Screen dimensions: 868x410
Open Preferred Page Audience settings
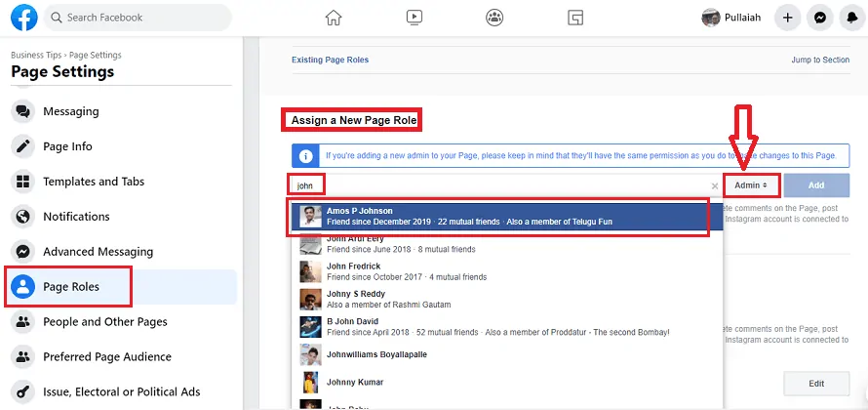coord(124,357)
